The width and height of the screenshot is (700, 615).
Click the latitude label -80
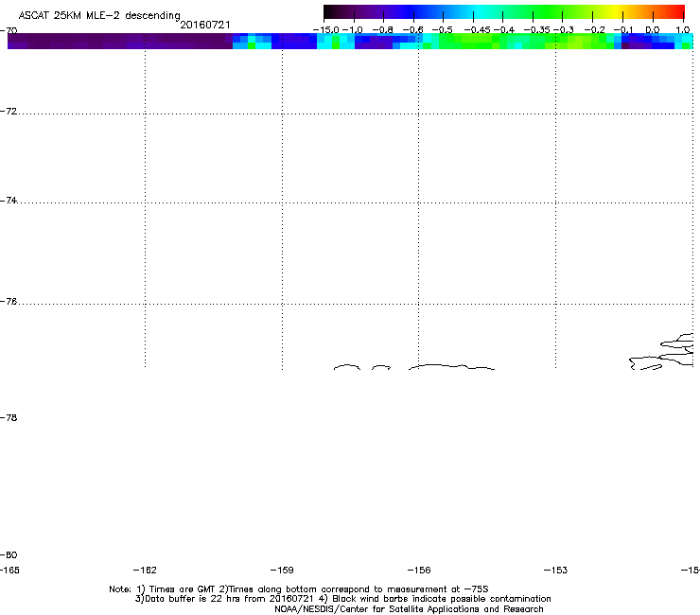click(x=9, y=554)
